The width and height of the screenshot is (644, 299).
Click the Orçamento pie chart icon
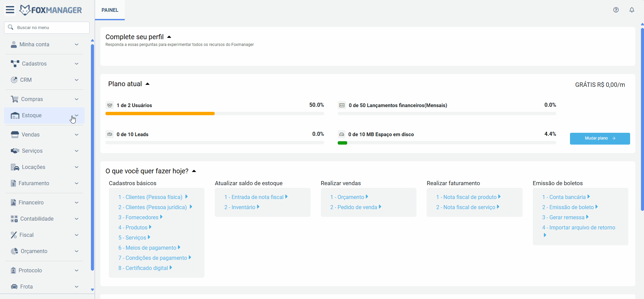tap(15, 251)
